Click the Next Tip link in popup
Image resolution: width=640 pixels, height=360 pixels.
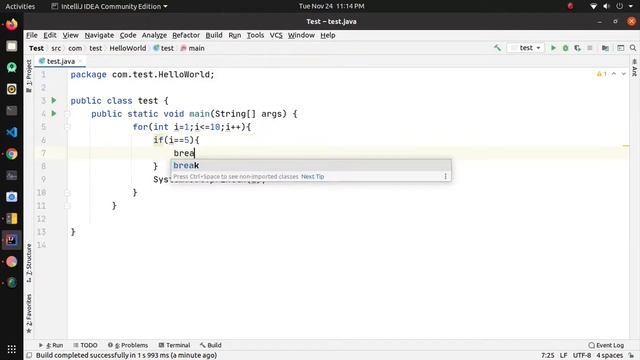tap(313, 176)
